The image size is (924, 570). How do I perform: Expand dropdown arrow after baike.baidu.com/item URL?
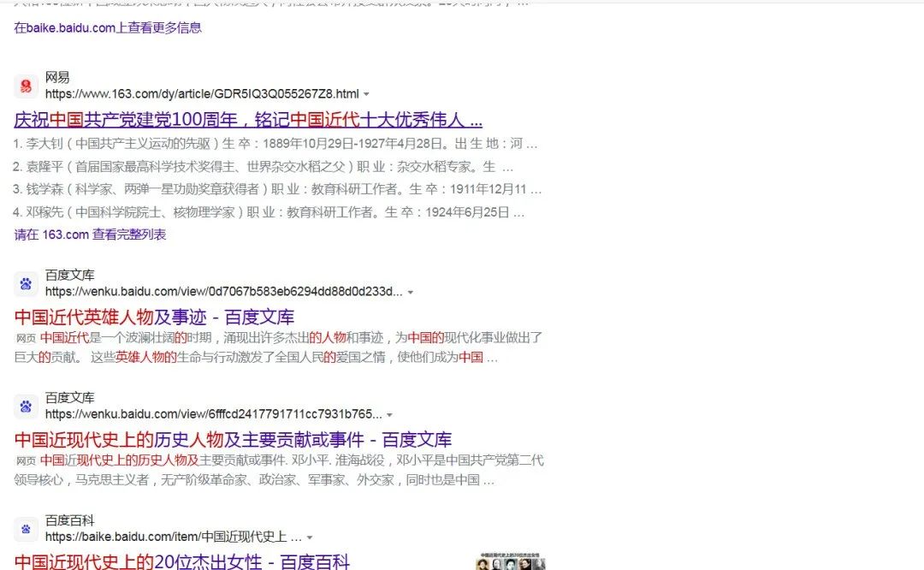click(310, 537)
